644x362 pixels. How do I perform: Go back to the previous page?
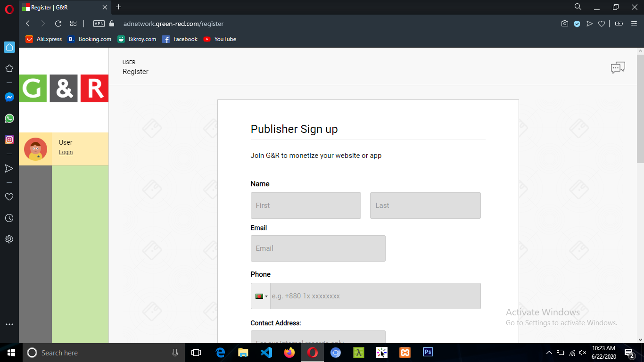tap(28, 24)
